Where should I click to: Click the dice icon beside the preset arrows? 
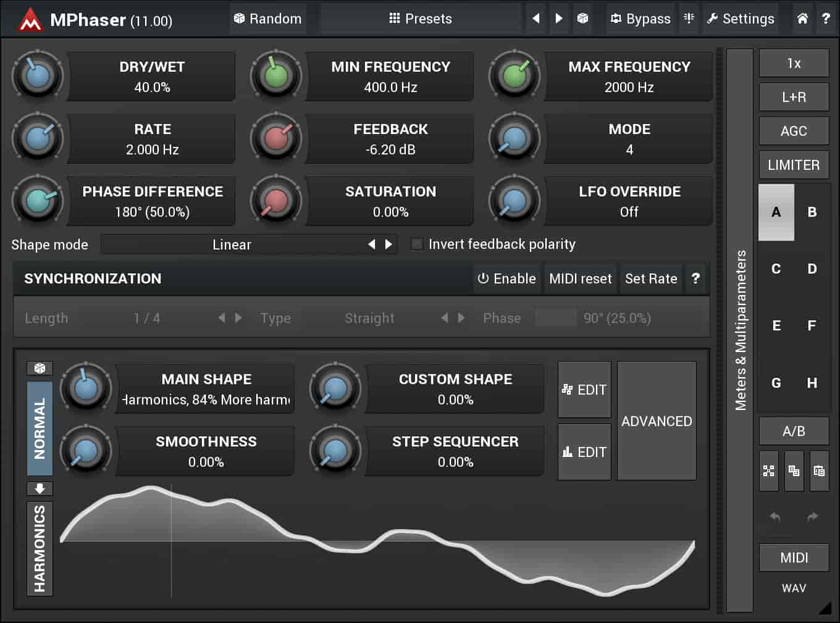(582, 19)
